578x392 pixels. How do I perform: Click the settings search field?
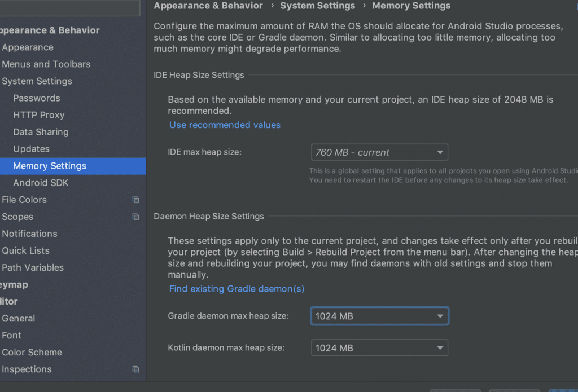pos(68,7)
